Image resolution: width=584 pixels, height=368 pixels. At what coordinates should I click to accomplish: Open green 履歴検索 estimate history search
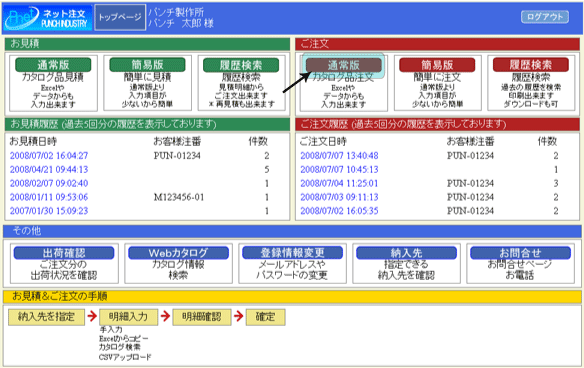click(241, 65)
